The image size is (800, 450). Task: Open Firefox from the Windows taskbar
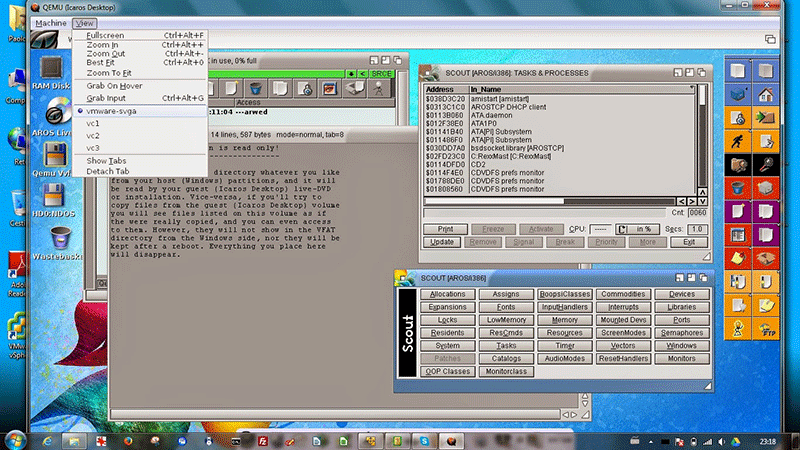click(x=128, y=441)
